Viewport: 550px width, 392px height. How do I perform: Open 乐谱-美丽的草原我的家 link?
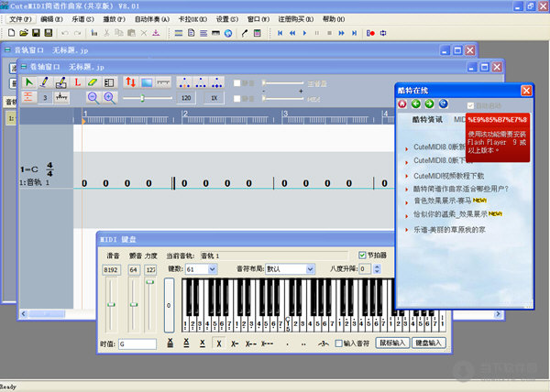(x=449, y=230)
